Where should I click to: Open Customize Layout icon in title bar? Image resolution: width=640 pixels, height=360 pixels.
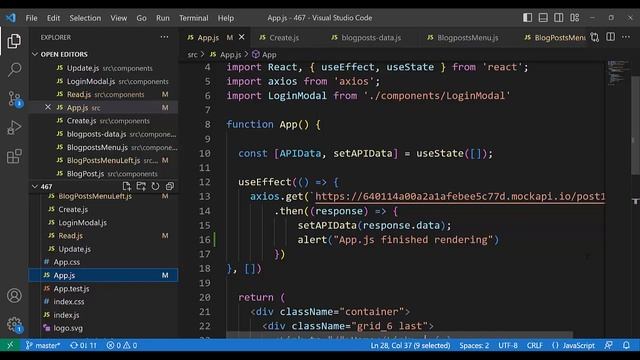pos(575,18)
